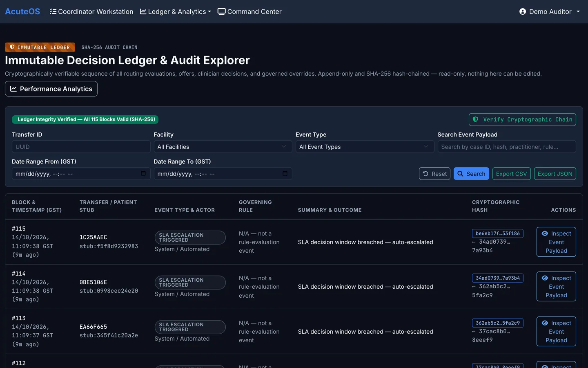Screen dimensions: 588x368
Task: Click the Block & Timestamp column header
Action: click(37, 206)
